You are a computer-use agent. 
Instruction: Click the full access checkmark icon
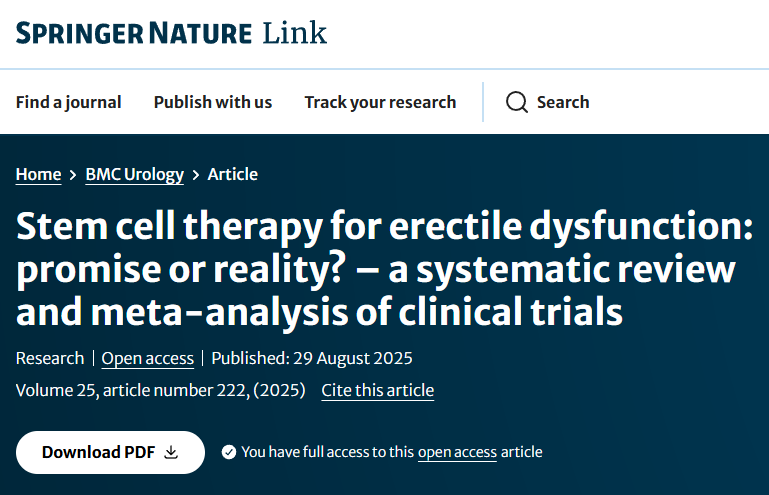(229, 452)
